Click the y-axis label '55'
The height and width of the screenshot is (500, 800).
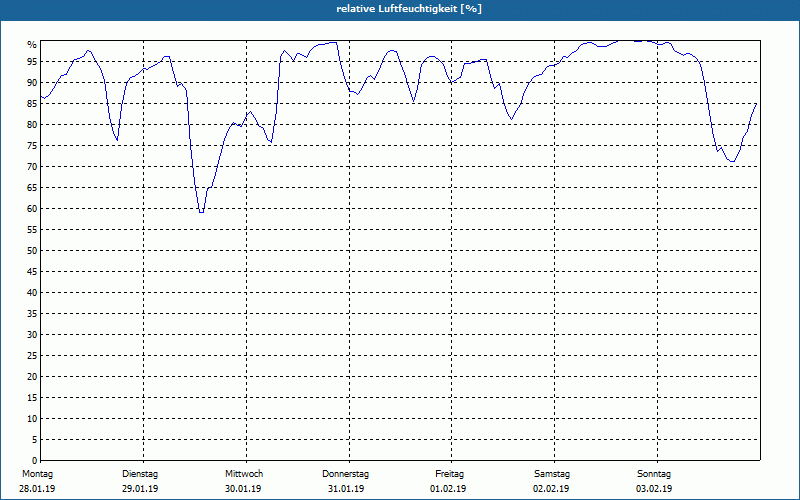32,230
